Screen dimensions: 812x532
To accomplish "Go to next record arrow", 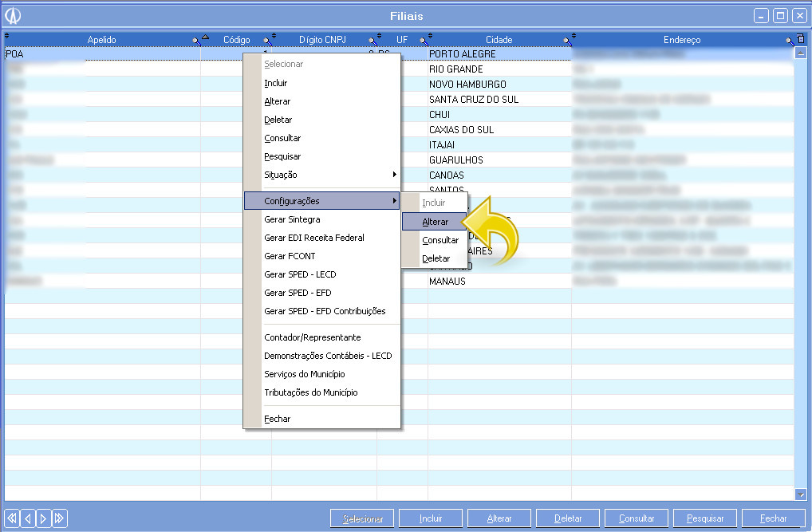I will point(44,518).
